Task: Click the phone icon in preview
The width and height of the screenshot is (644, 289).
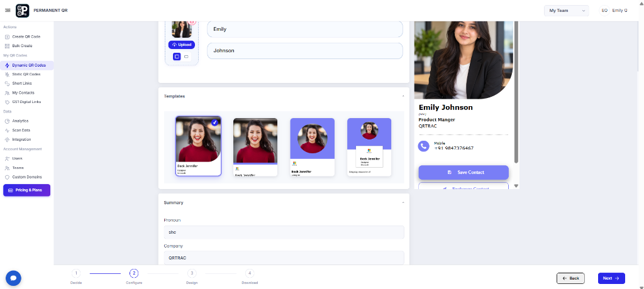Action: pyautogui.click(x=423, y=146)
